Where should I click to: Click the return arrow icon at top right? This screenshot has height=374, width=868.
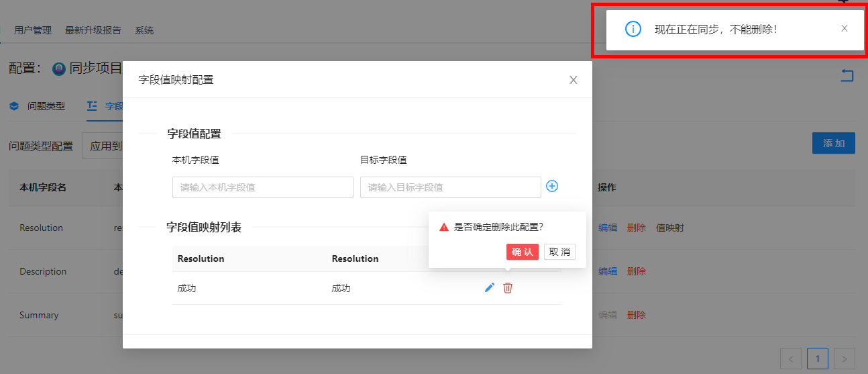tap(847, 75)
